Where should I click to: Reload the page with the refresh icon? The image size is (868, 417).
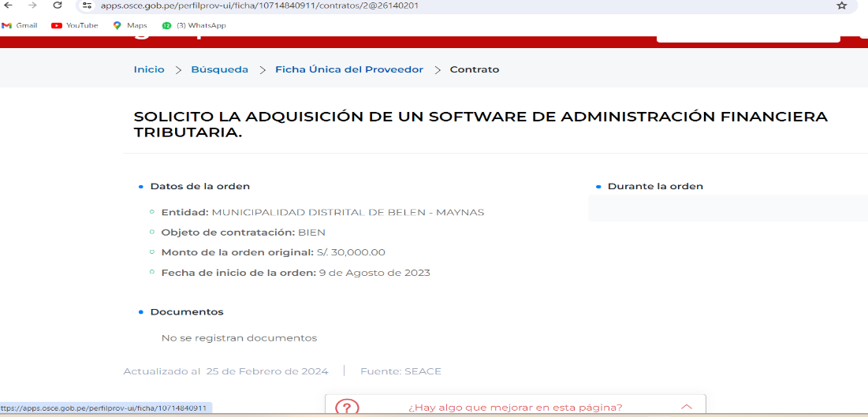point(57,6)
